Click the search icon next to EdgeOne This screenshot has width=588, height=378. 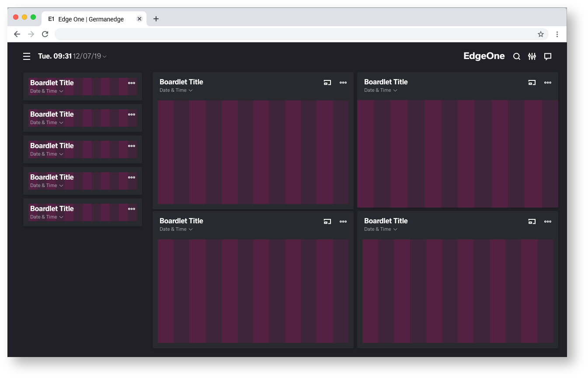[x=516, y=56]
